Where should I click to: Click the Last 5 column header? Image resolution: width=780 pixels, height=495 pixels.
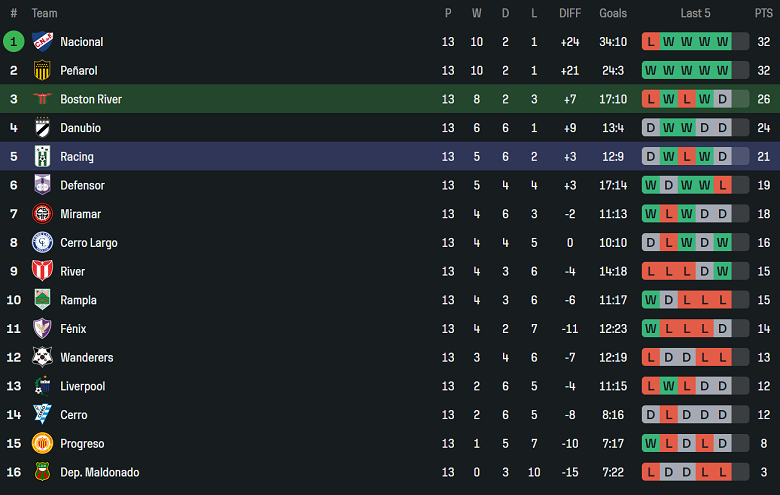click(695, 13)
